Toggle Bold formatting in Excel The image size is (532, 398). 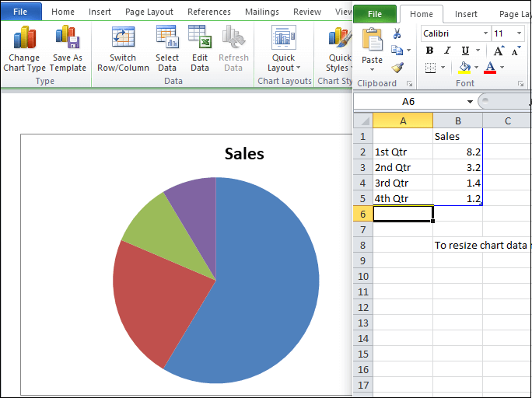429,51
